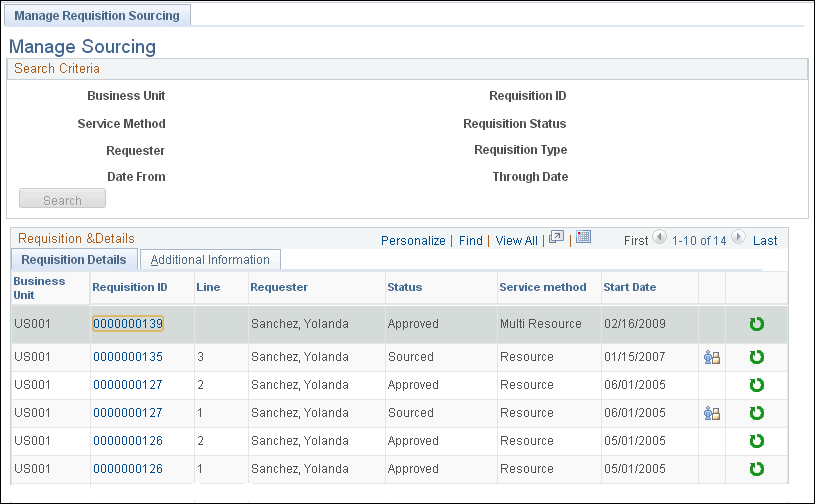Screen dimensions: 815x504
Task: Open Additional Information tab
Action: [210, 260]
